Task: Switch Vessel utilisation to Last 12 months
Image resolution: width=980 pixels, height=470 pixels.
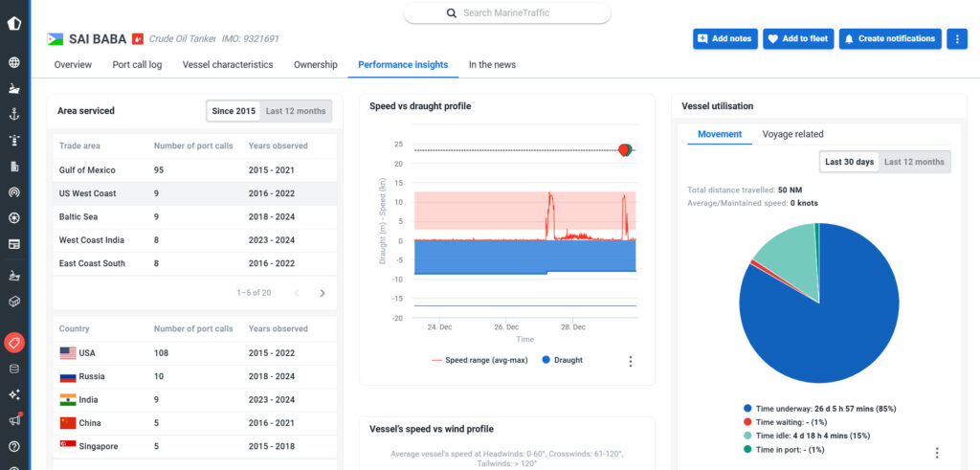Action: click(x=914, y=162)
